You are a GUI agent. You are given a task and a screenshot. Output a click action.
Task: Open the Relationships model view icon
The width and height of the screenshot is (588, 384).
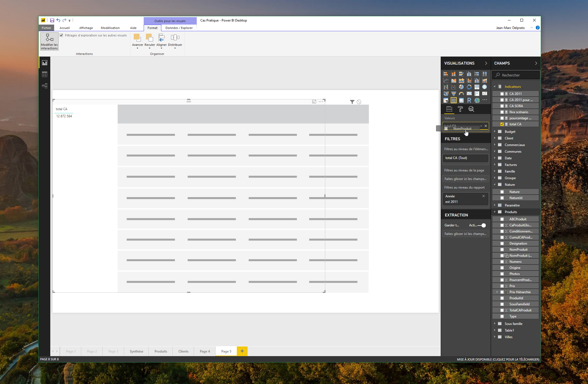(44, 86)
